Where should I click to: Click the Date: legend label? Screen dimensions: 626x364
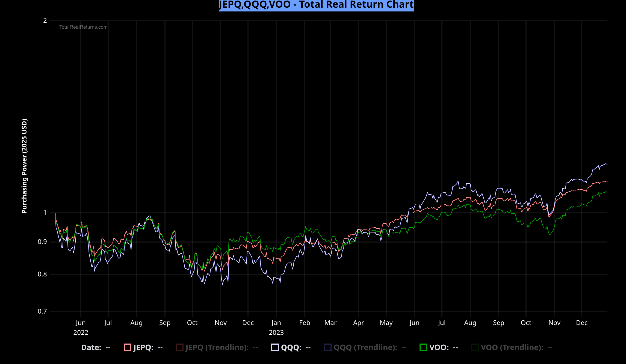(x=91, y=348)
